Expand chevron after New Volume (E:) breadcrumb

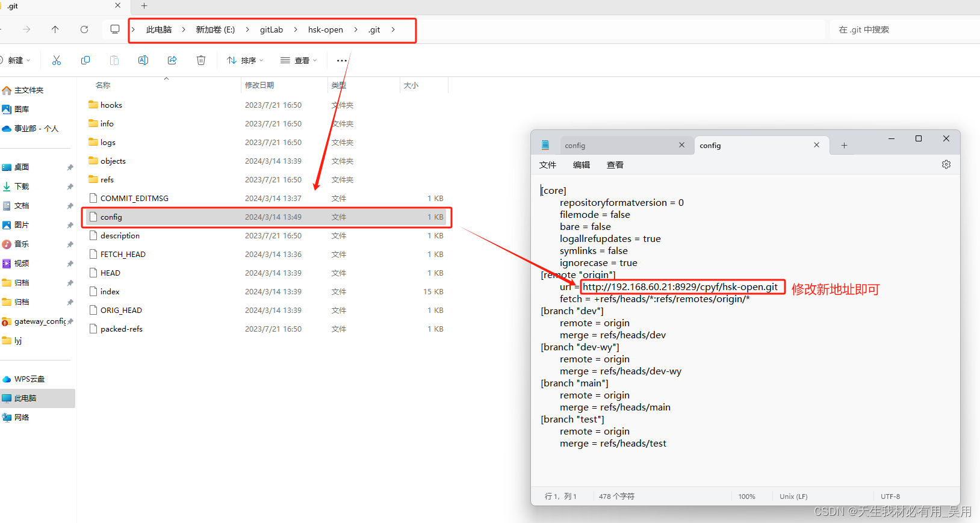(x=247, y=29)
